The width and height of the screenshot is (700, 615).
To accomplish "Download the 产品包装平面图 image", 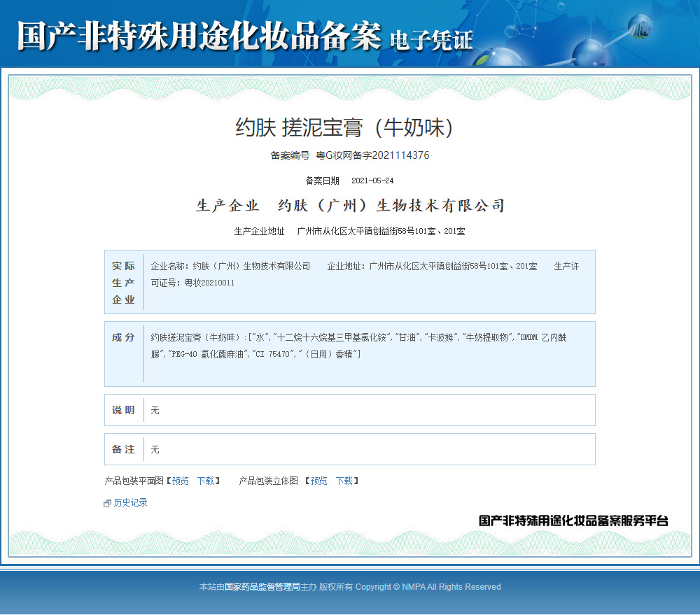I will point(206,481).
